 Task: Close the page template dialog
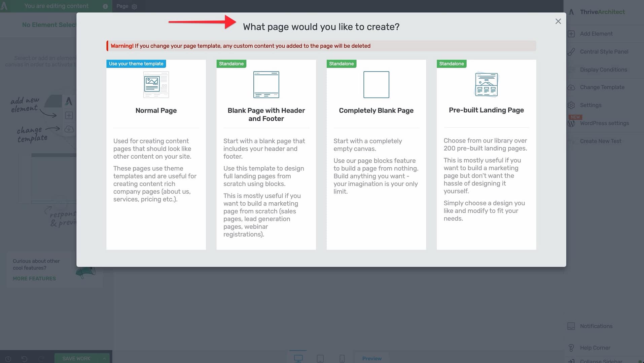click(x=558, y=22)
